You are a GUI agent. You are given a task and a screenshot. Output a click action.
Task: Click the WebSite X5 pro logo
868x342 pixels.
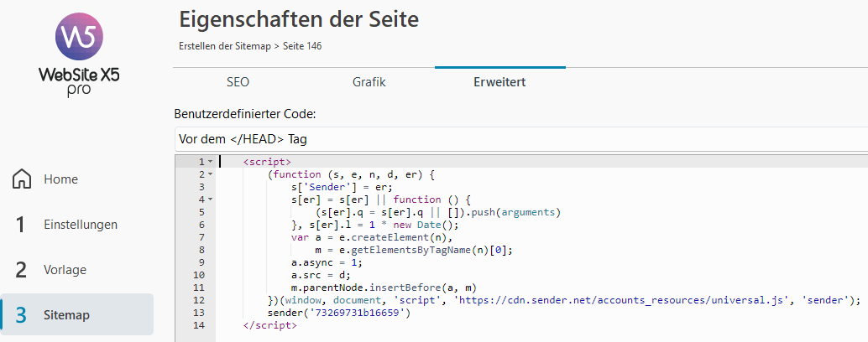point(78,59)
